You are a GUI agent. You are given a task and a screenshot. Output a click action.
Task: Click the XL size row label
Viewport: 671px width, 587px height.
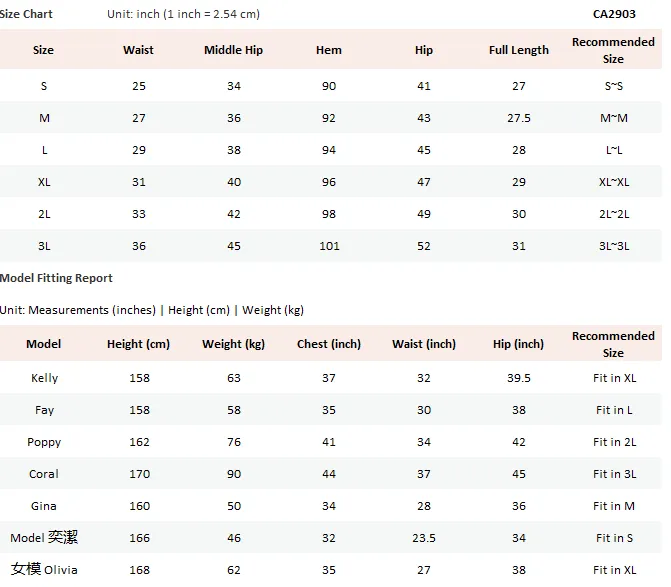(x=44, y=182)
